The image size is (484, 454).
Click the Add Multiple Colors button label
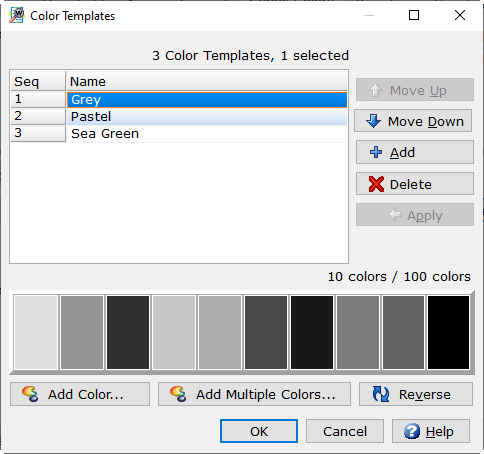coord(266,394)
